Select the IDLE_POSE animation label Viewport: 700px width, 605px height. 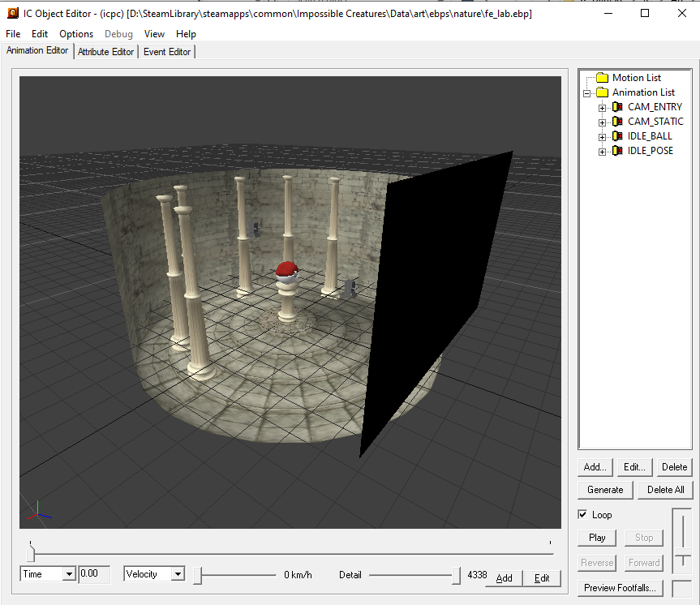tap(650, 152)
